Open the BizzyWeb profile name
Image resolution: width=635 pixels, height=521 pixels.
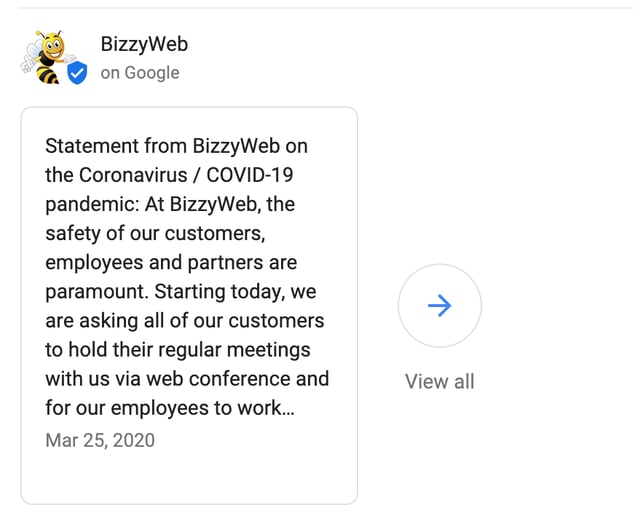point(144,44)
